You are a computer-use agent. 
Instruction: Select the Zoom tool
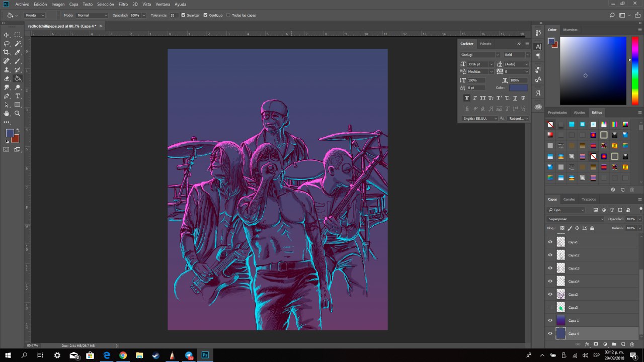[18, 114]
